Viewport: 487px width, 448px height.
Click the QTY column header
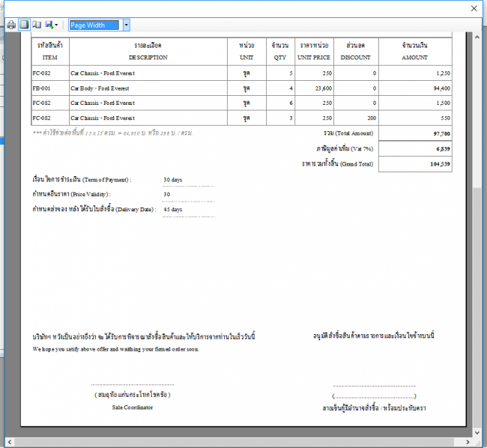[x=280, y=52]
